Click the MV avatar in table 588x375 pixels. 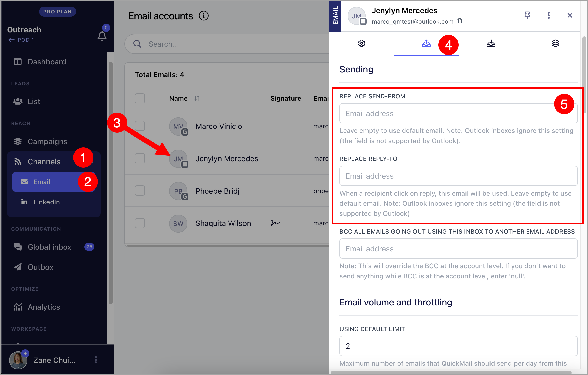click(x=178, y=126)
